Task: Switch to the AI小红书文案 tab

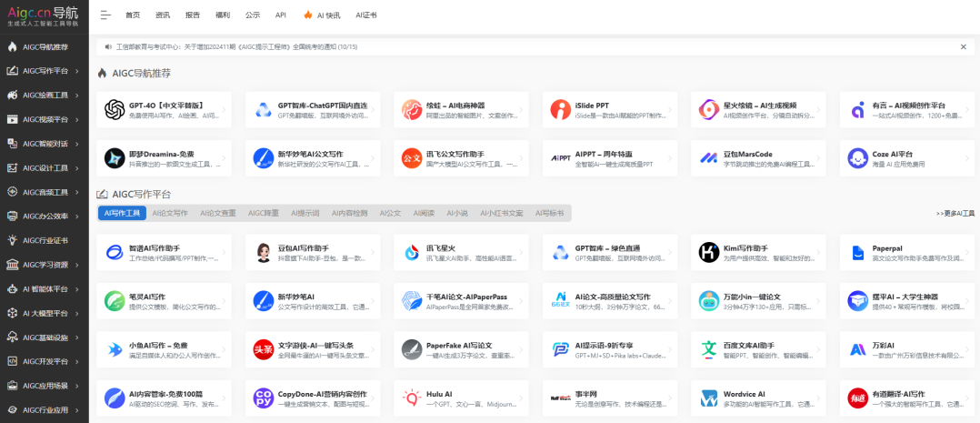Action: click(501, 214)
